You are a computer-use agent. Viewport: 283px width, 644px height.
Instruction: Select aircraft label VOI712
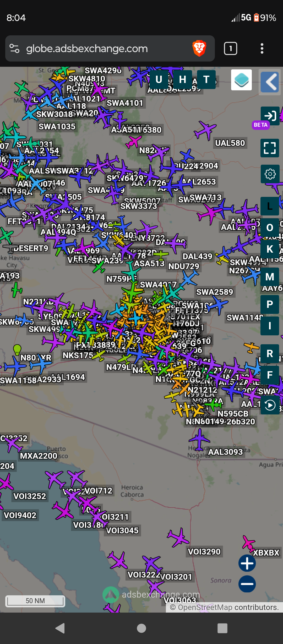[98, 490]
